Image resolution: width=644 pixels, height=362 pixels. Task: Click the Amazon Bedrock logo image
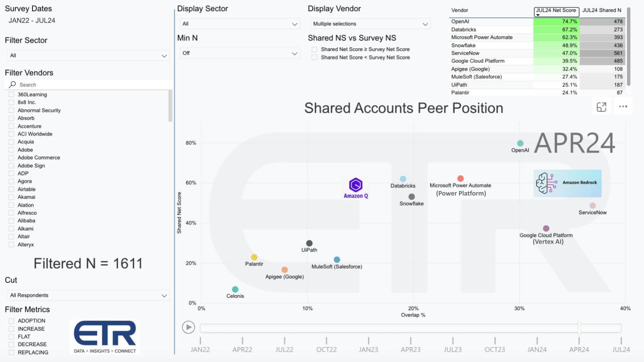point(567,183)
